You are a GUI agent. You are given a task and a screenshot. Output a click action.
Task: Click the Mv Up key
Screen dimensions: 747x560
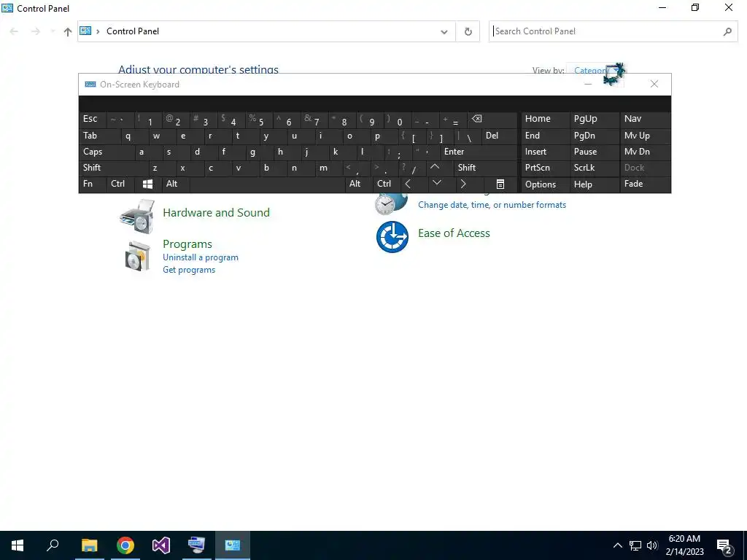(645, 136)
